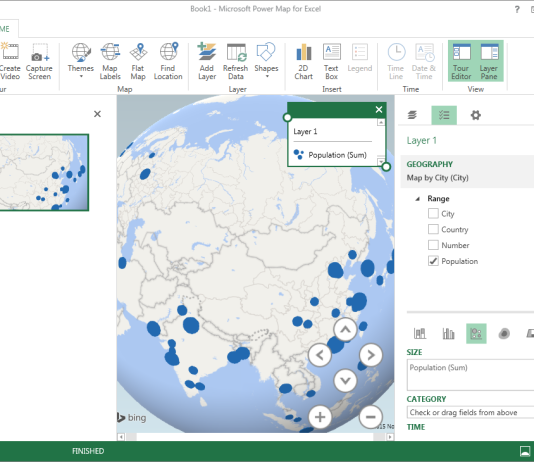The image size is (534, 462).
Task: Open the Themes gallery
Action: [x=81, y=61]
